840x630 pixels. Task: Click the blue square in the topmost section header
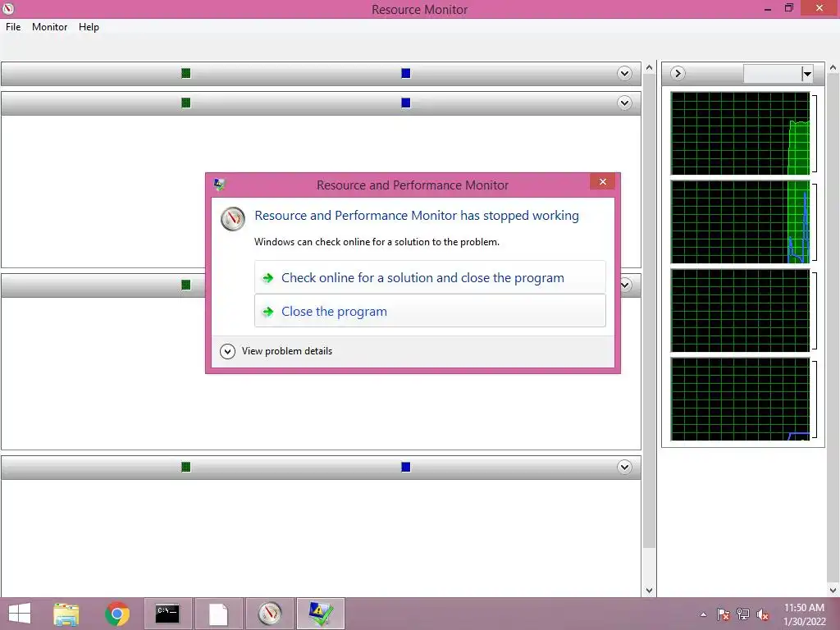click(405, 73)
